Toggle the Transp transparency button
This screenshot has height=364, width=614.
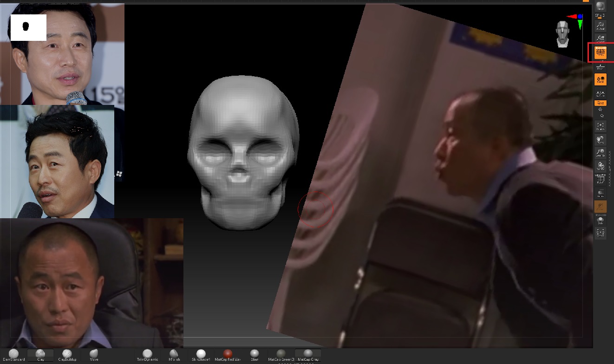(x=601, y=193)
